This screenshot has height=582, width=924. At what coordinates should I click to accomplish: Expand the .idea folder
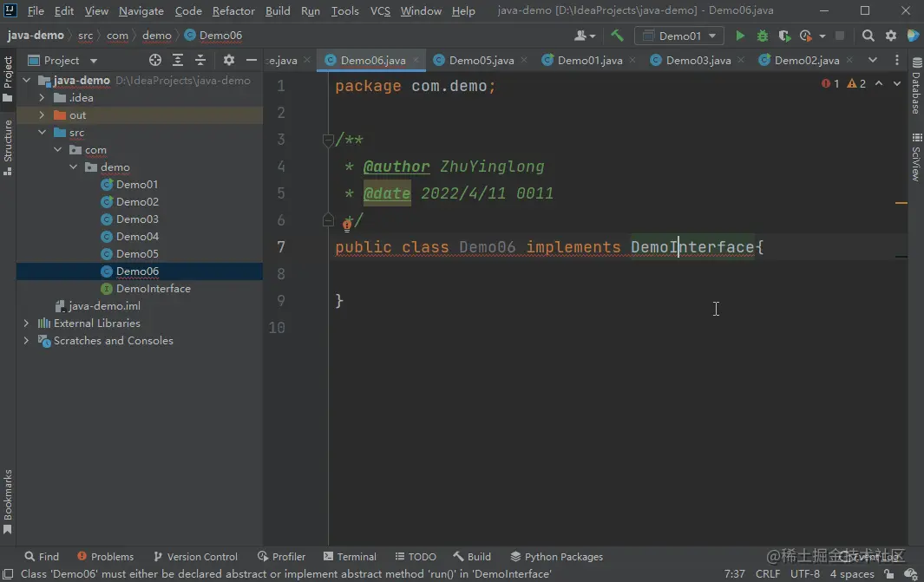point(42,98)
